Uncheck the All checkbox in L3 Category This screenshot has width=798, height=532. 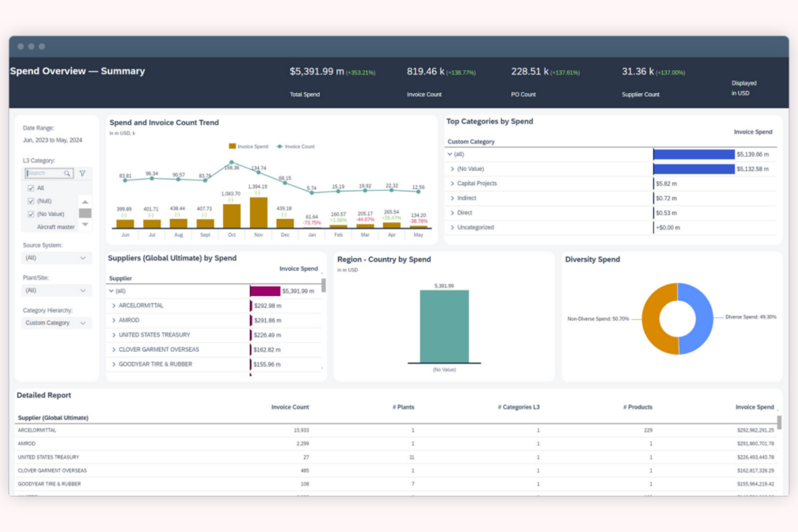pyautogui.click(x=31, y=188)
